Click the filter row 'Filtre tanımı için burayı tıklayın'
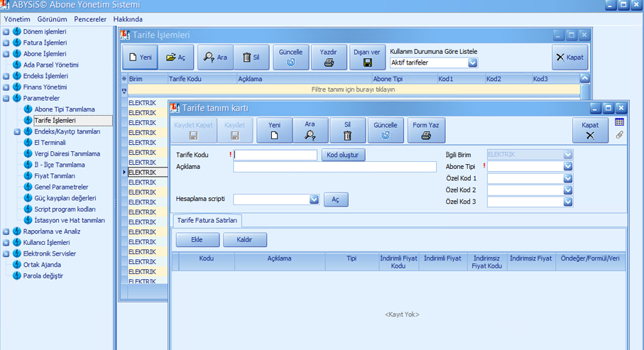 [354, 89]
